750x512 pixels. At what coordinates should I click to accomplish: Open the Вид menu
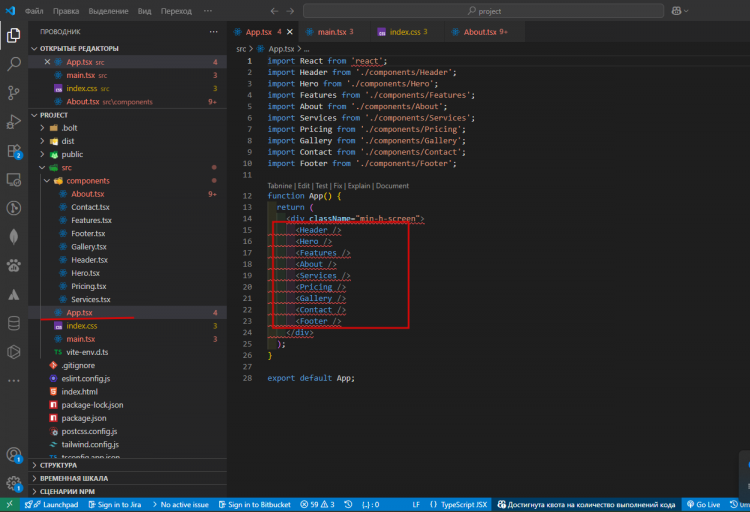[x=144, y=11]
